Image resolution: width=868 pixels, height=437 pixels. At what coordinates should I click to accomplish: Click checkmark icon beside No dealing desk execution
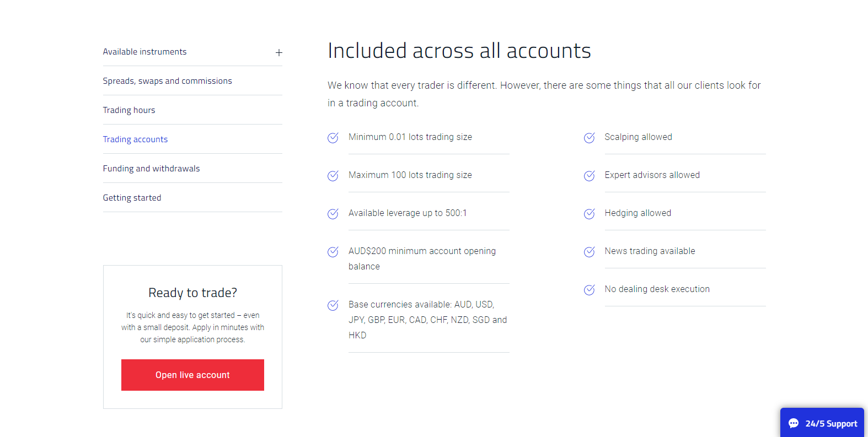click(x=590, y=290)
